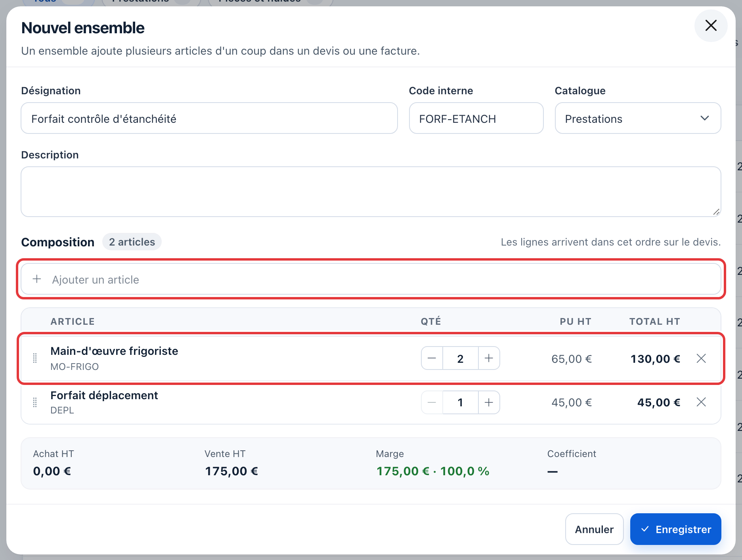This screenshot has height=560, width=742.
Task: Remove the Main-d'œuvre frigoriste line
Action: click(x=701, y=358)
